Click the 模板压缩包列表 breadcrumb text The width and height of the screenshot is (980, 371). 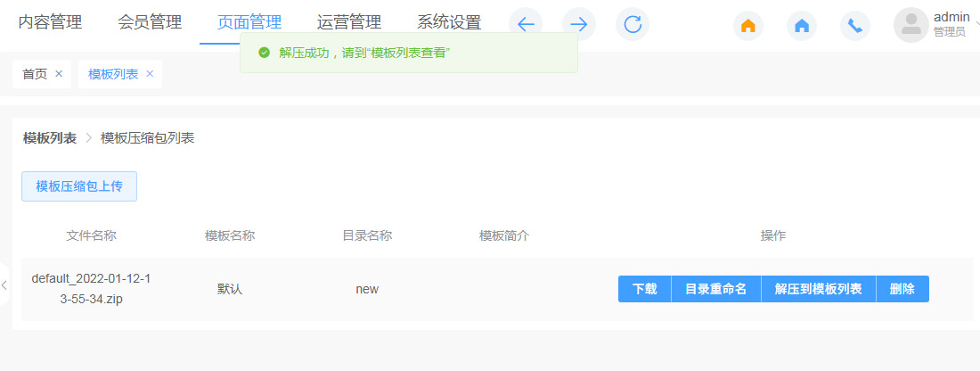click(148, 138)
